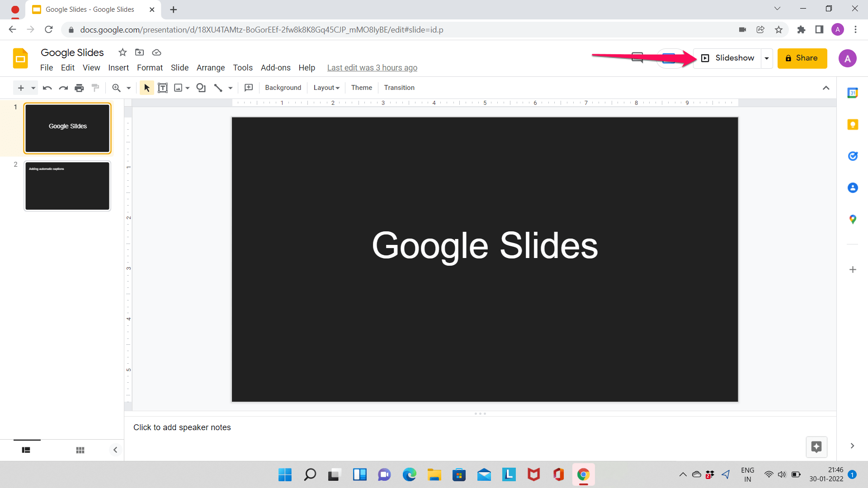Open the View menu

(91, 68)
